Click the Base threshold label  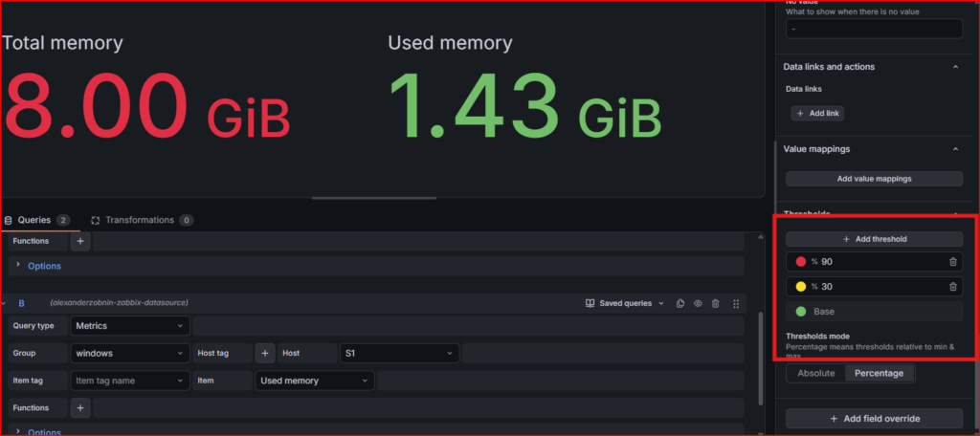click(x=824, y=311)
